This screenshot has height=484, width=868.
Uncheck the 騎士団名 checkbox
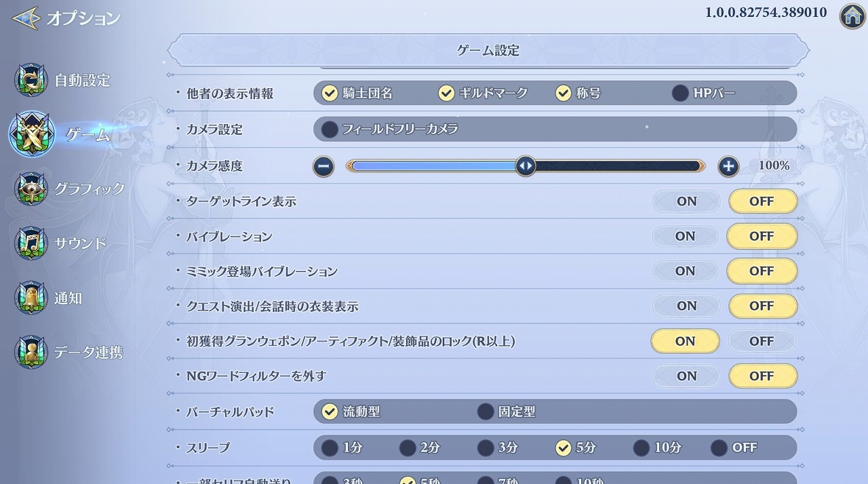(x=330, y=94)
